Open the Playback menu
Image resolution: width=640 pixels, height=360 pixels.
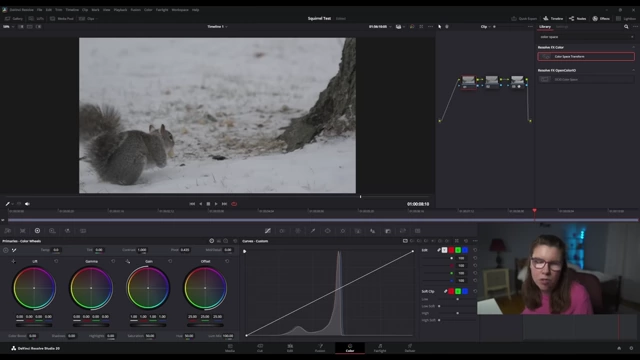tap(120, 10)
